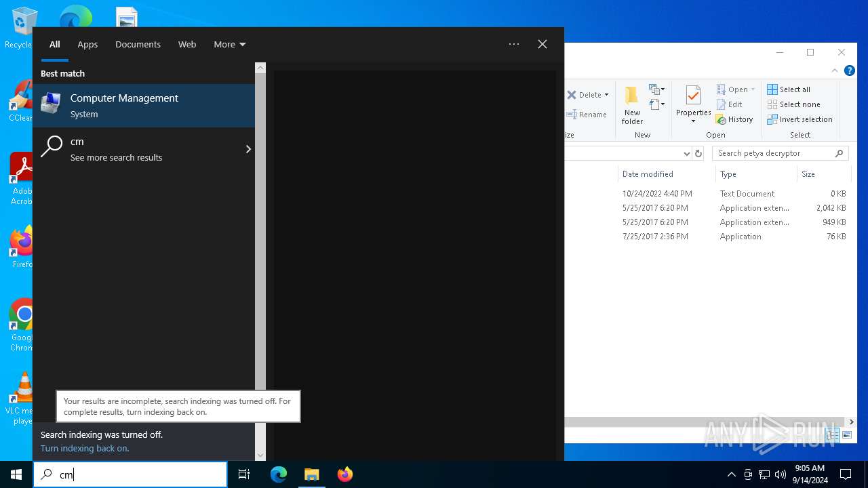Click 'Text Document' type cell
The image size is (868, 488).
point(747,194)
